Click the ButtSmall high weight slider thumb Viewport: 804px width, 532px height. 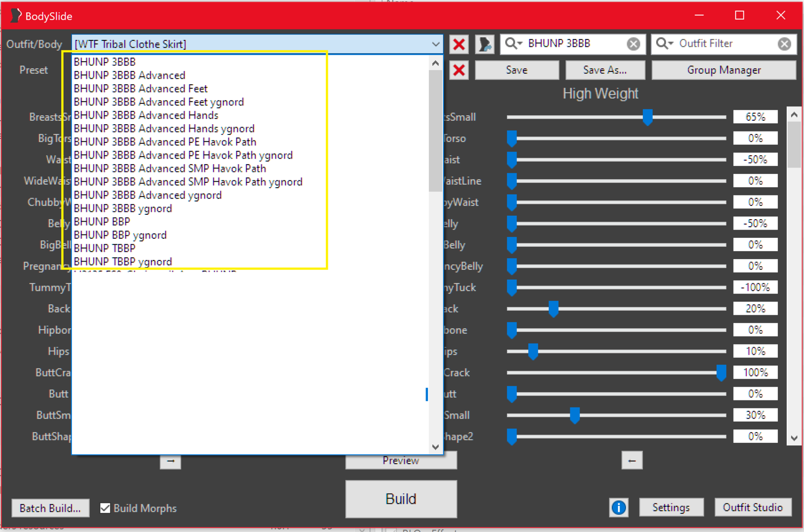pyautogui.click(x=575, y=415)
